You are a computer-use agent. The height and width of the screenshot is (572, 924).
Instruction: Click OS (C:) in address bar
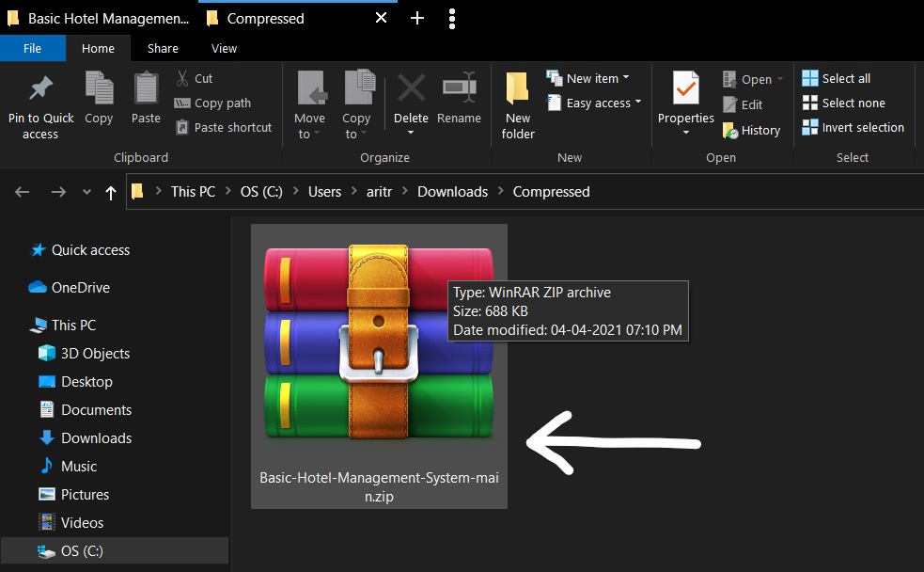click(x=261, y=192)
